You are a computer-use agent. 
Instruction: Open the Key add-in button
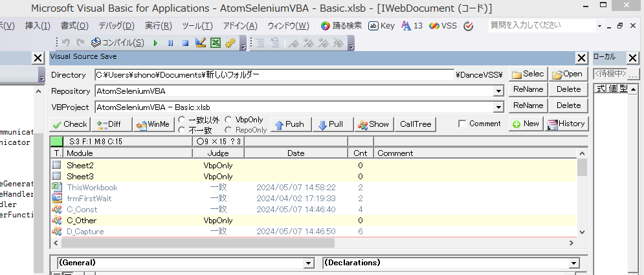(x=382, y=25)
